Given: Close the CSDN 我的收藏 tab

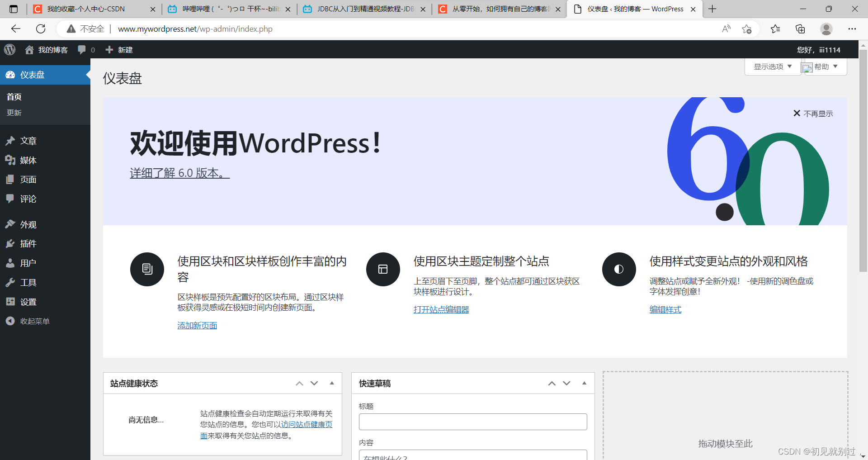Looking at the screenshot, I should tap(152, 9).
